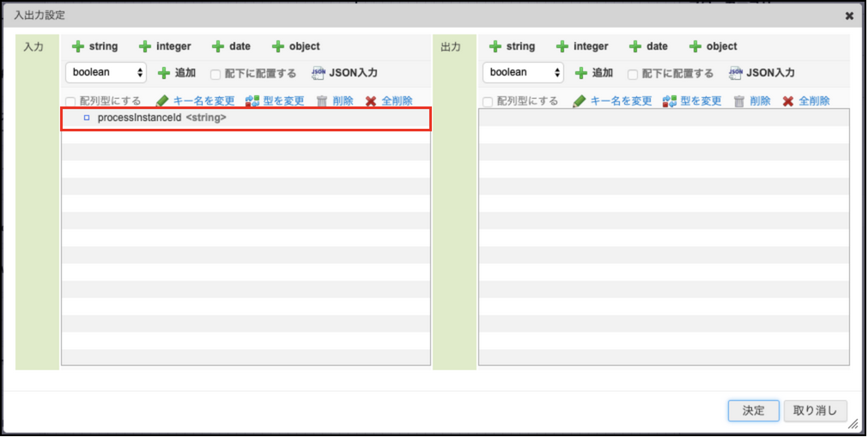Viewport: 868px width, 437px height.
Task: Add string to the 出力 panel
Action: [x=512, y=46]
